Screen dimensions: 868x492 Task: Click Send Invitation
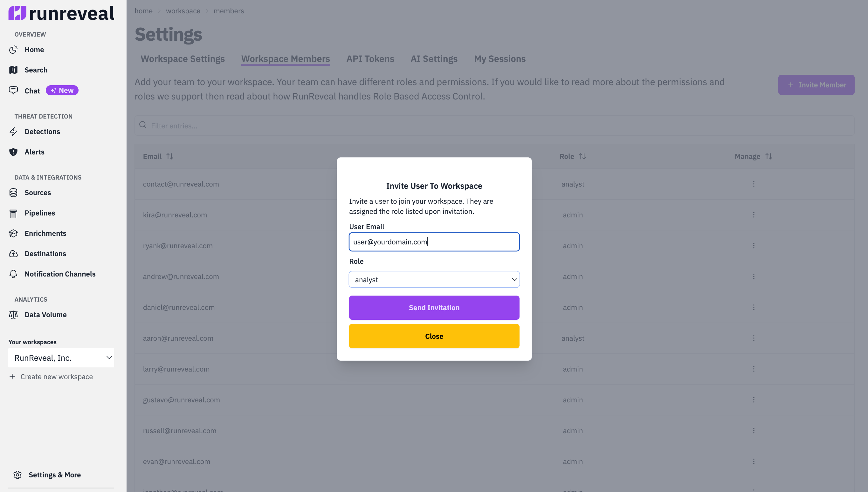pyautogui.click(x=434, y=308)
